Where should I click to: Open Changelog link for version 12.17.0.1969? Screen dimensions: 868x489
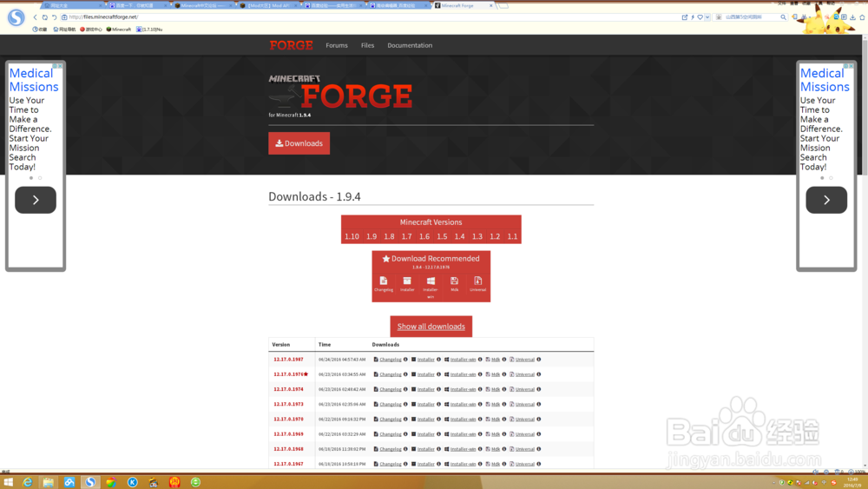coord(391,434)
